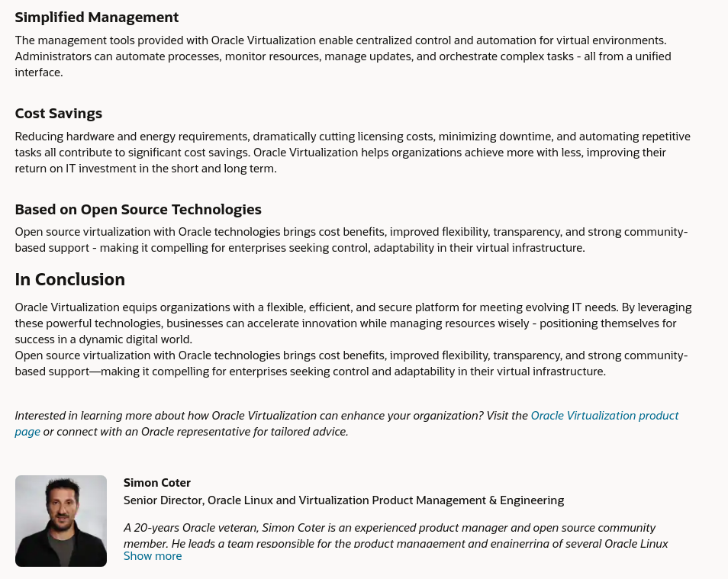Click the final Open source paragraph above 'Interested in learning'
The width and height of the screenshot is (728, 579).
click(x=351, y=364)
